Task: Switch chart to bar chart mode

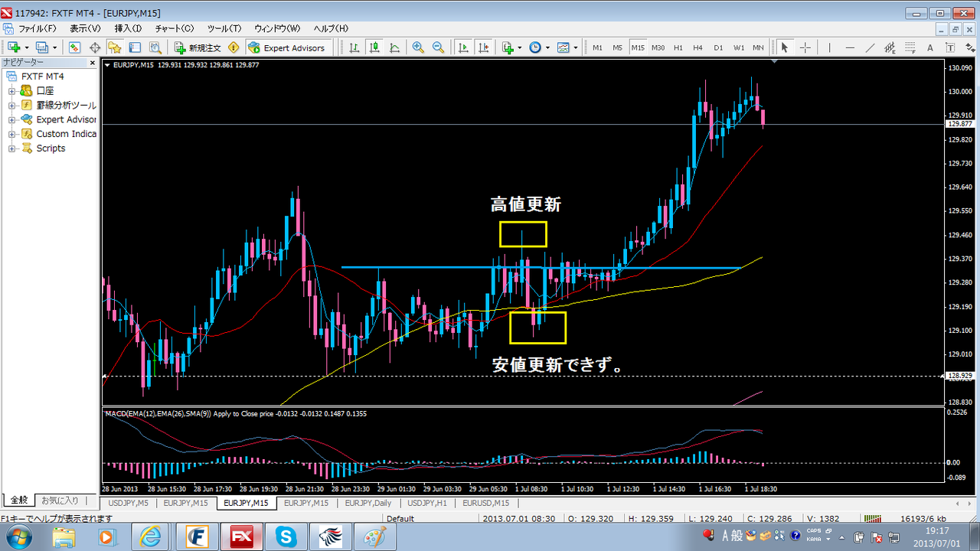Action: tap(354, 47)
